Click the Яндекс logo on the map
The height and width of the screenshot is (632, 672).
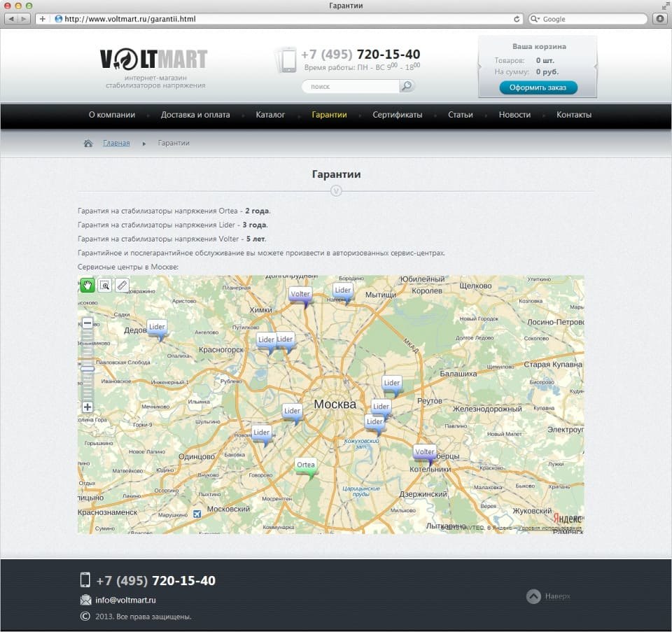568,519
